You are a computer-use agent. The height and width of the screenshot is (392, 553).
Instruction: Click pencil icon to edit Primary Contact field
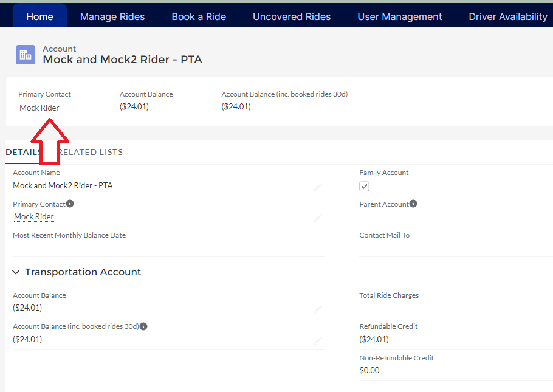318,218
